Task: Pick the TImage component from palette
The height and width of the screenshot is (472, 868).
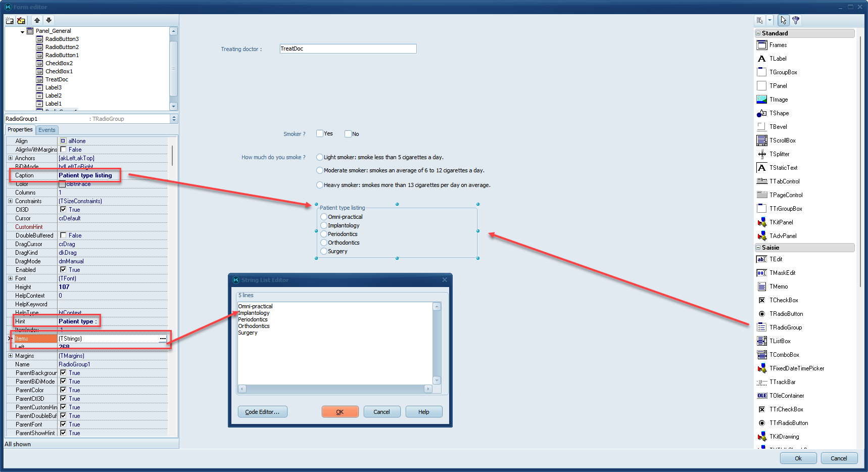Action: click(761, 100)
